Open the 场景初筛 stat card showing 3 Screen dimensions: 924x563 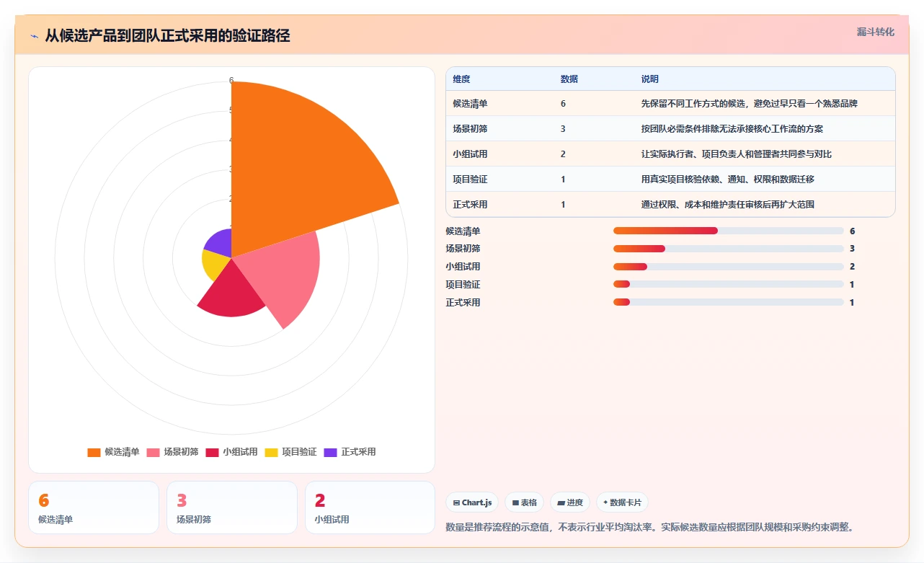coord(232,507)
